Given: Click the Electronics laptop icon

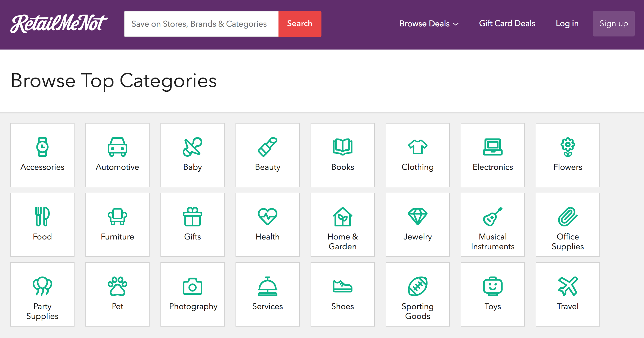Looking at the screenshot, I should tap(493, 147).
